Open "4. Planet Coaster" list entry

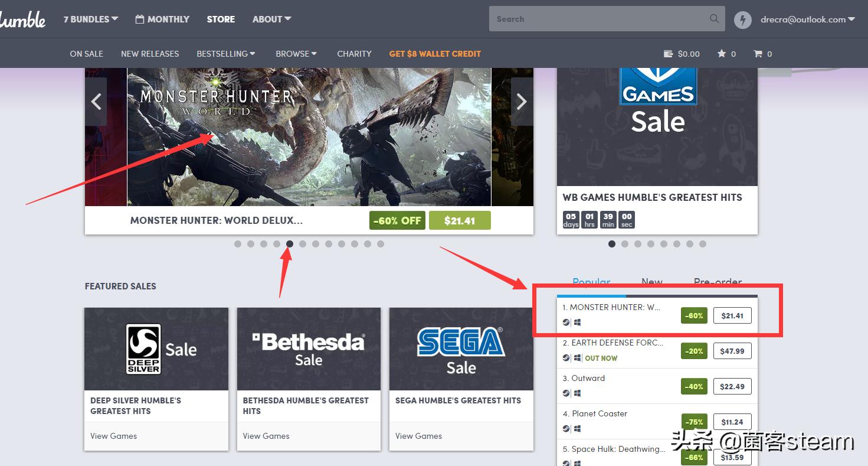595,413
